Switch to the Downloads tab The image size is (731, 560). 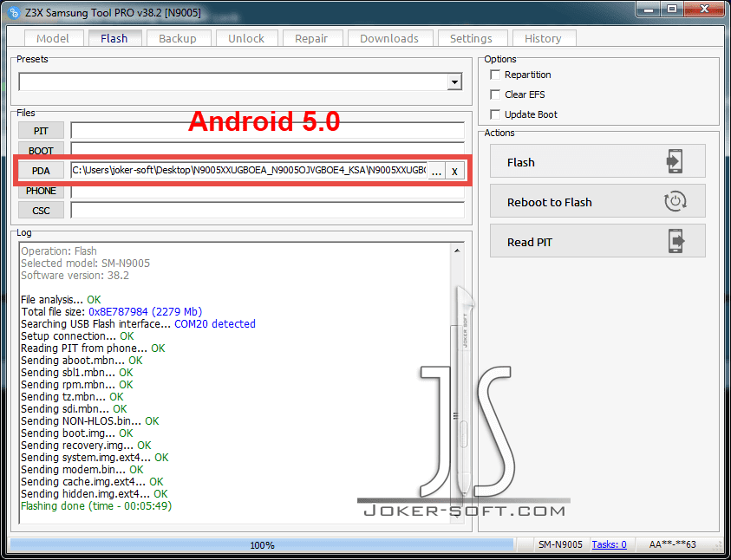click(389, 38)
